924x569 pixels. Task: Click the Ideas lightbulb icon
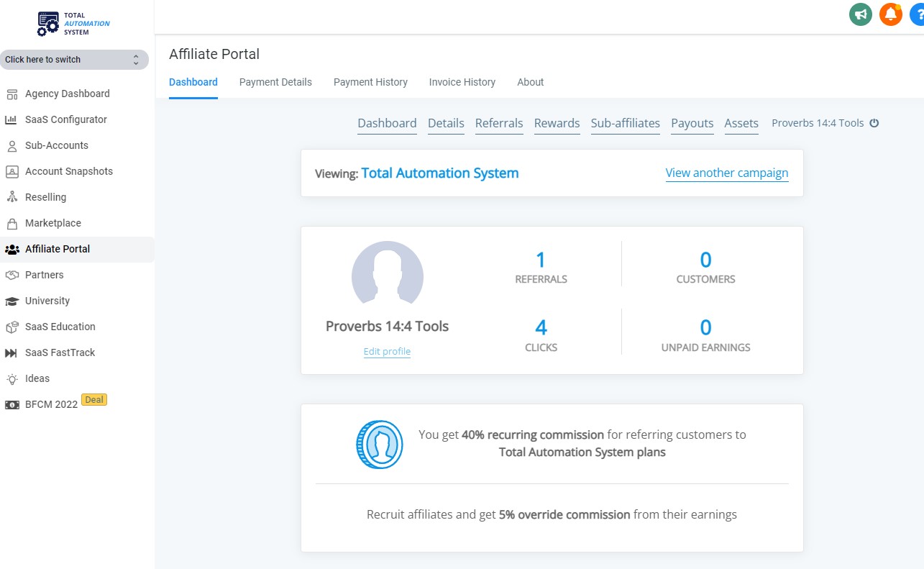[12, 378]
